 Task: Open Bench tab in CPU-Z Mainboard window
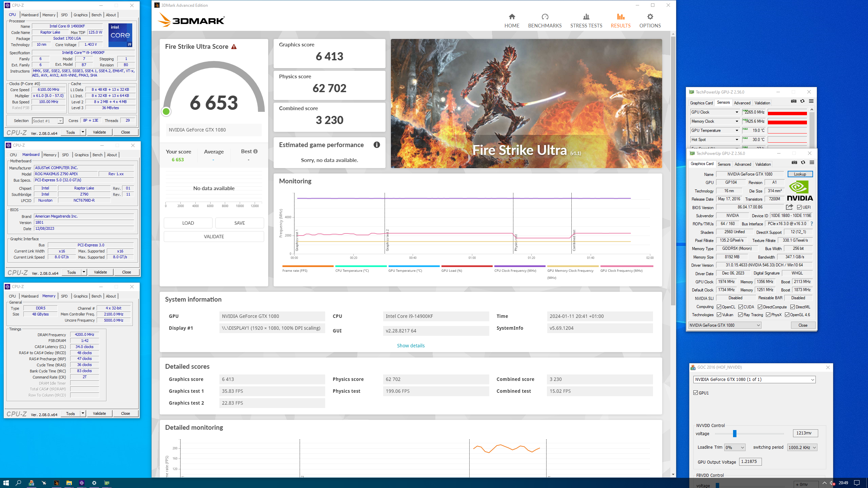pyautogui.click(x=98, y=155)
